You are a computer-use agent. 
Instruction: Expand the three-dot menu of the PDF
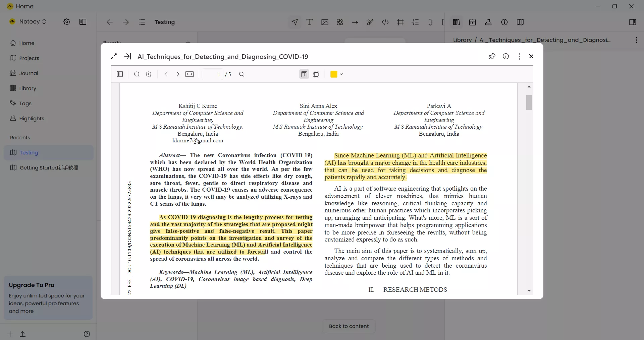point(519,56)
